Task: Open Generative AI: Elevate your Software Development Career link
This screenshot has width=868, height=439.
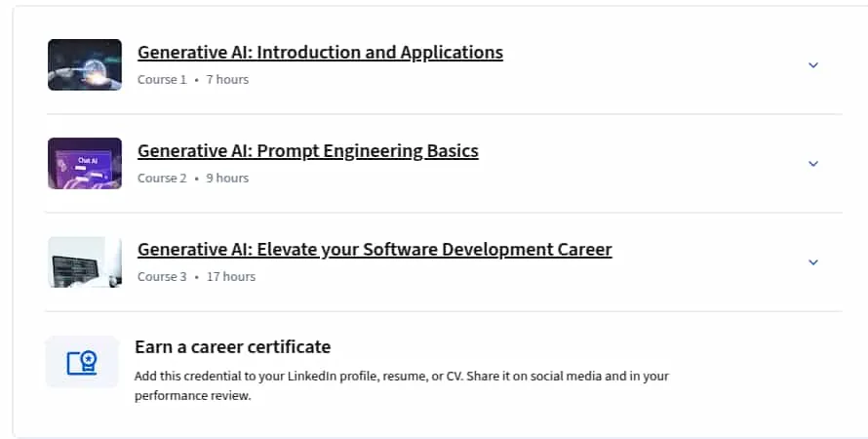Action: click(x=375, y=249)
